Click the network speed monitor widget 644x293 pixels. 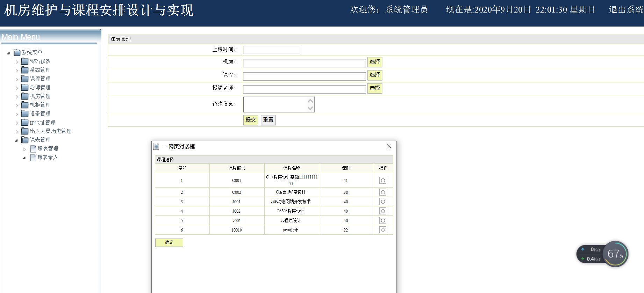[602, 254]
